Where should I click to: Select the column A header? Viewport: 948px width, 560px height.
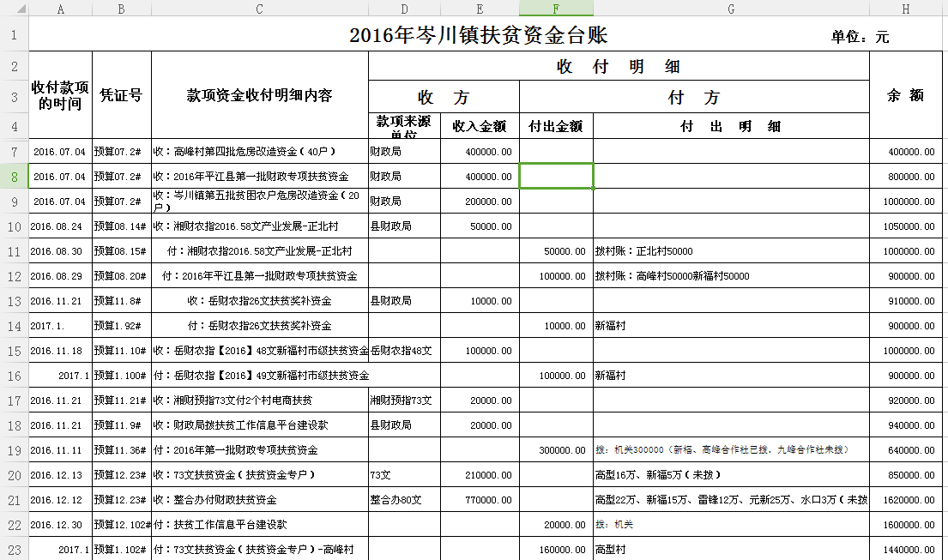point(60,8)
